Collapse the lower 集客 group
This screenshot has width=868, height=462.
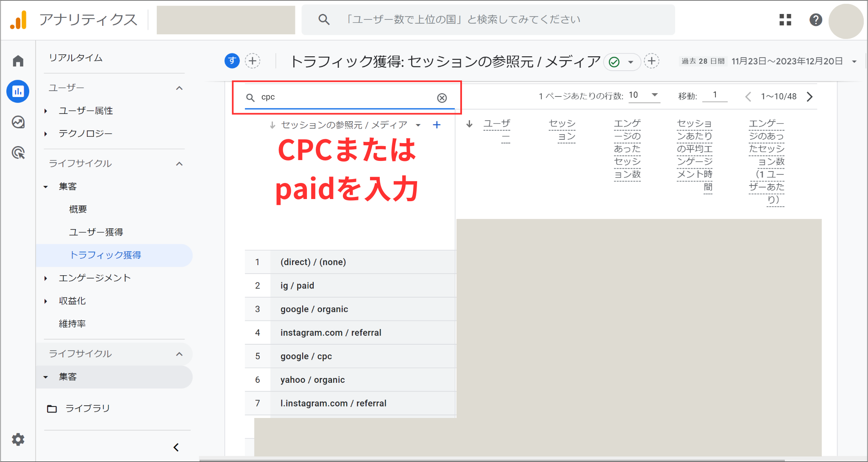pyautogui.click(x=46, y=377)
